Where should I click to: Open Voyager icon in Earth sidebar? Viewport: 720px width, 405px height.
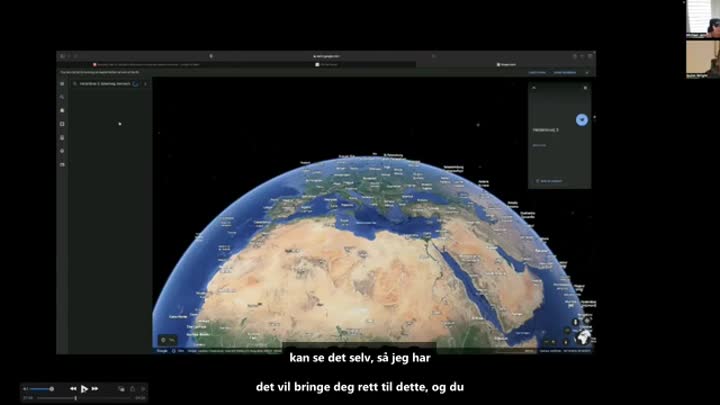[x=62, y=111]
